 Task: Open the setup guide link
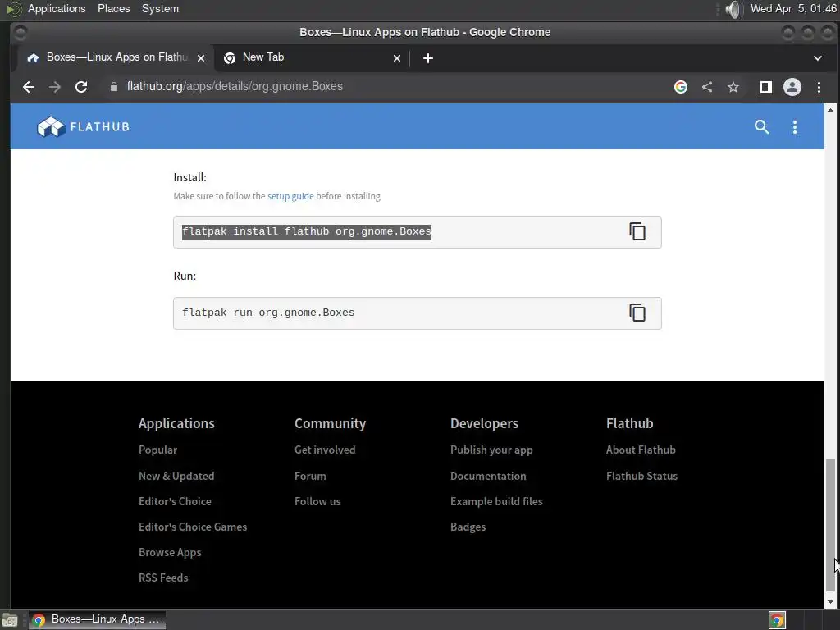[x=290, y=196]
